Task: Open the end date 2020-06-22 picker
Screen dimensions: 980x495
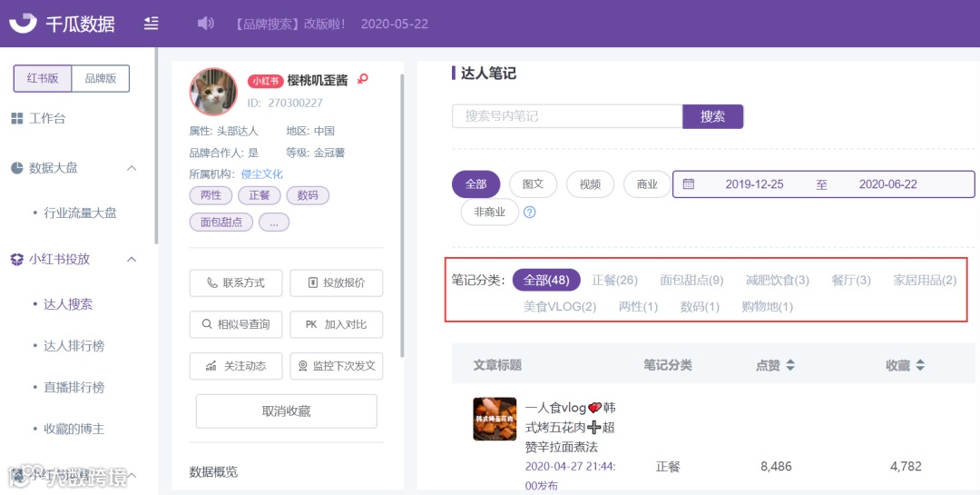Action: click(888, 184)
